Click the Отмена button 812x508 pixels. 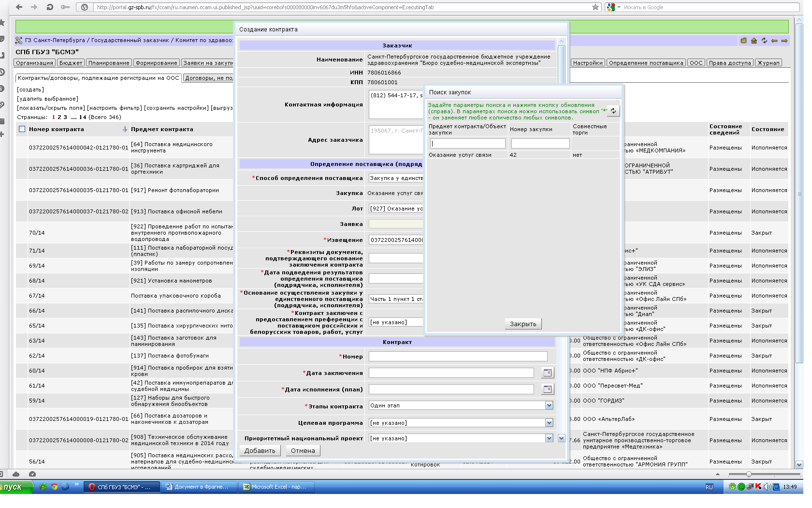[x=303, y=450]
